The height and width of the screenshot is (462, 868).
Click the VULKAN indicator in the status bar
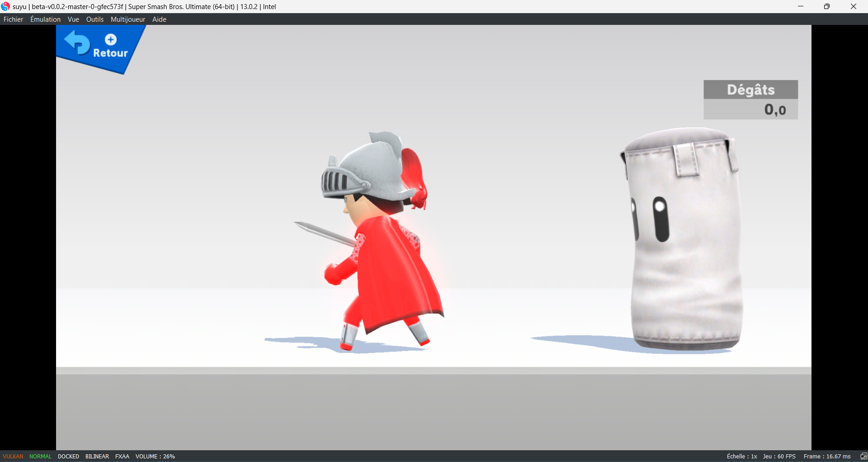click(13, 456)
